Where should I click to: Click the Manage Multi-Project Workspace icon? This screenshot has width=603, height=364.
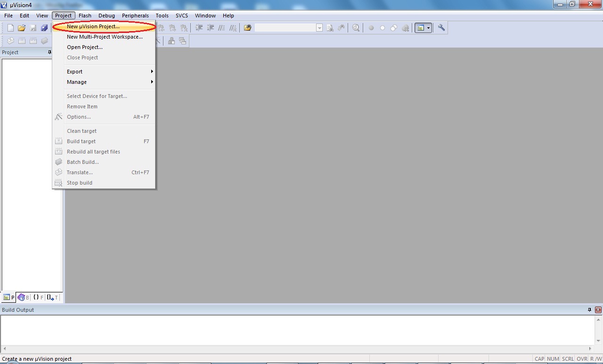point(183,41)
